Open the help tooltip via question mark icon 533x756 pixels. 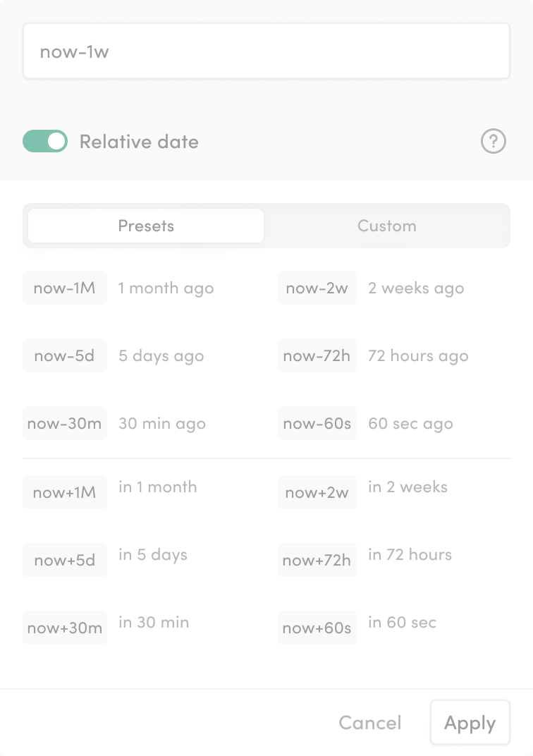point(493,141)
